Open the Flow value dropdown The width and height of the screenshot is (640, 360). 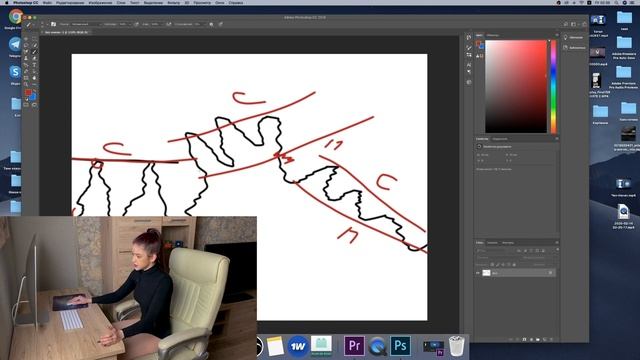158,24
